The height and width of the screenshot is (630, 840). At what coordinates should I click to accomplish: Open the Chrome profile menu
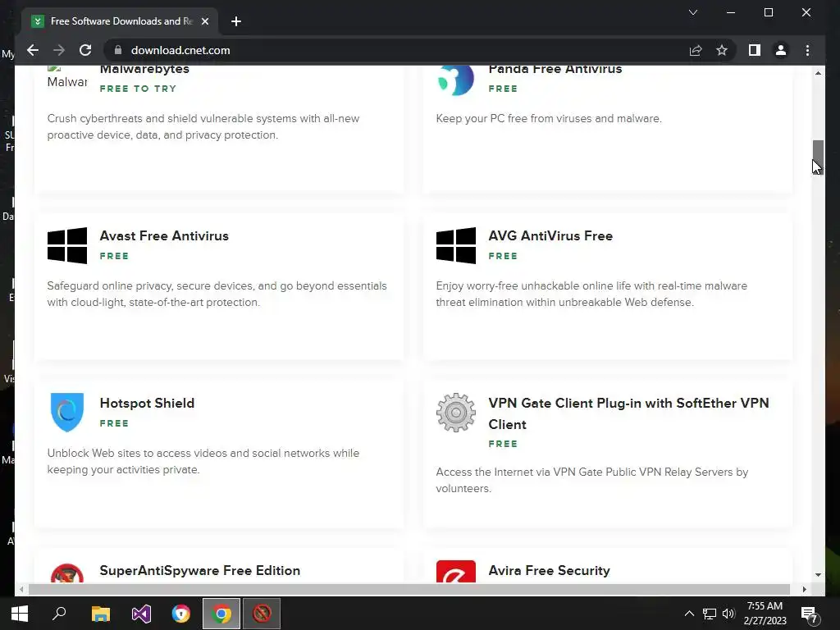pyautogui.click(x=781, y=50)
